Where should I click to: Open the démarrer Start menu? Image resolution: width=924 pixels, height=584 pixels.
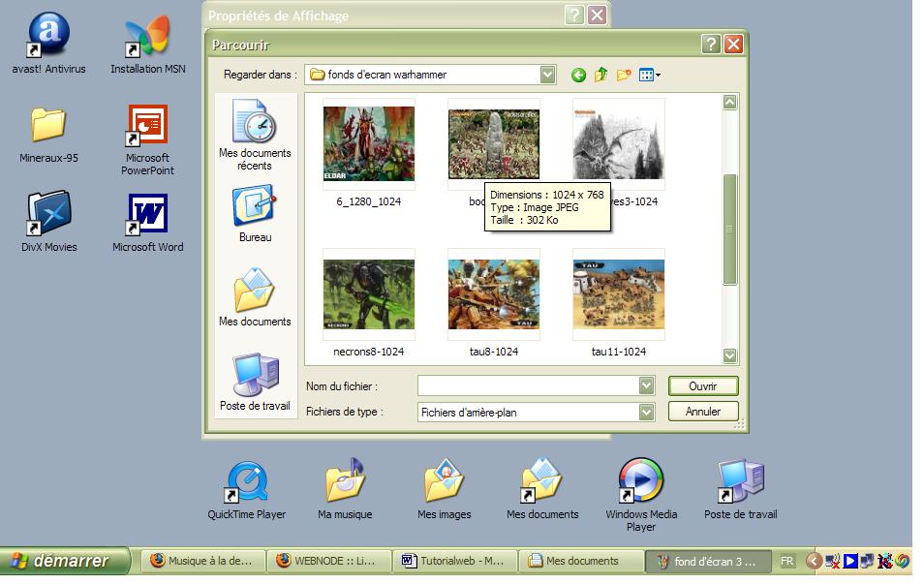click(64, 561)
